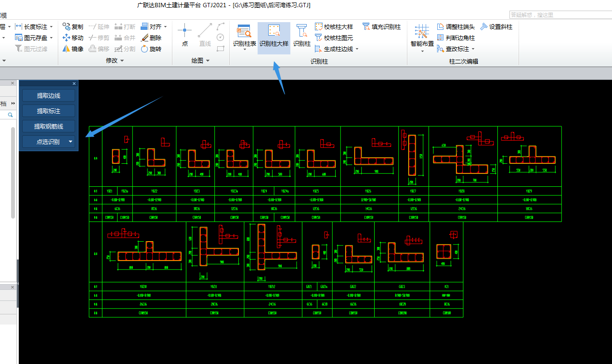Pick the circle draw tool icon
The height and width of the screenshot is (364, 612).
tap(221, 37)
